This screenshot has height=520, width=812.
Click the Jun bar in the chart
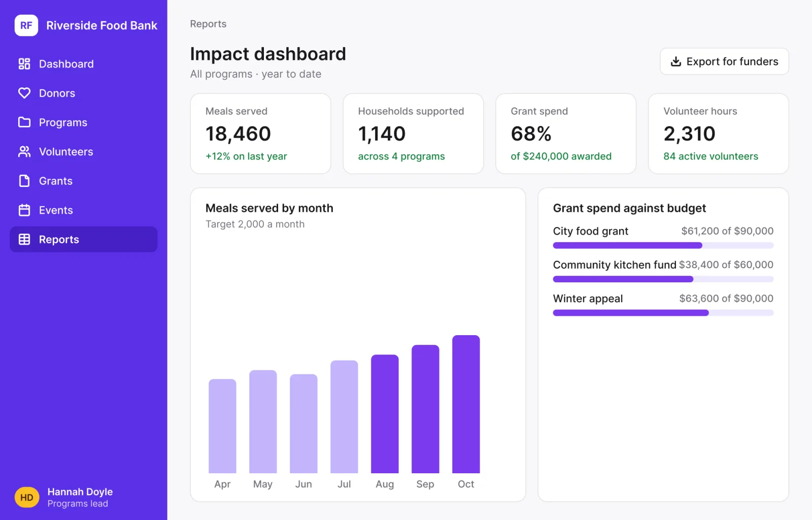coord(303,424)
